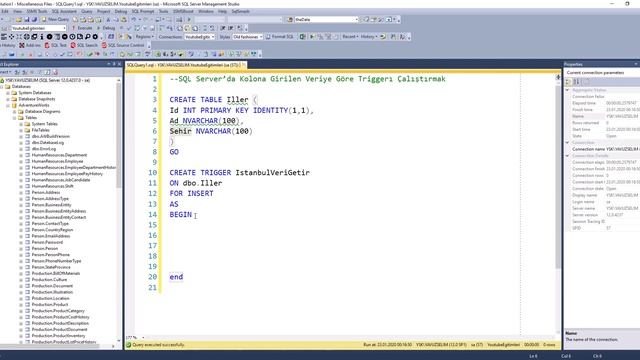Screen dimensions: 640x360
Task: Open the History dropdown
Action: tap(369, 37)
